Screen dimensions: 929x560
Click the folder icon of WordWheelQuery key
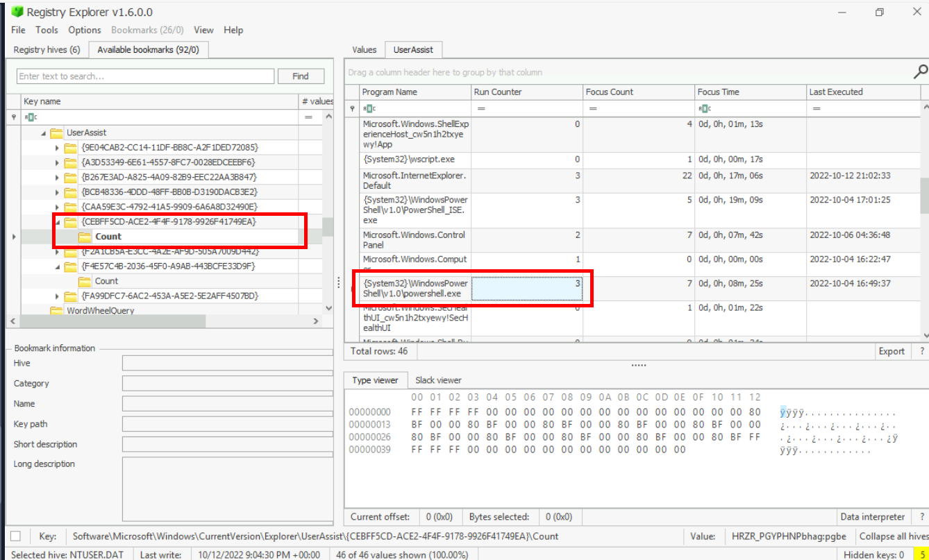[x=56, y=310]
